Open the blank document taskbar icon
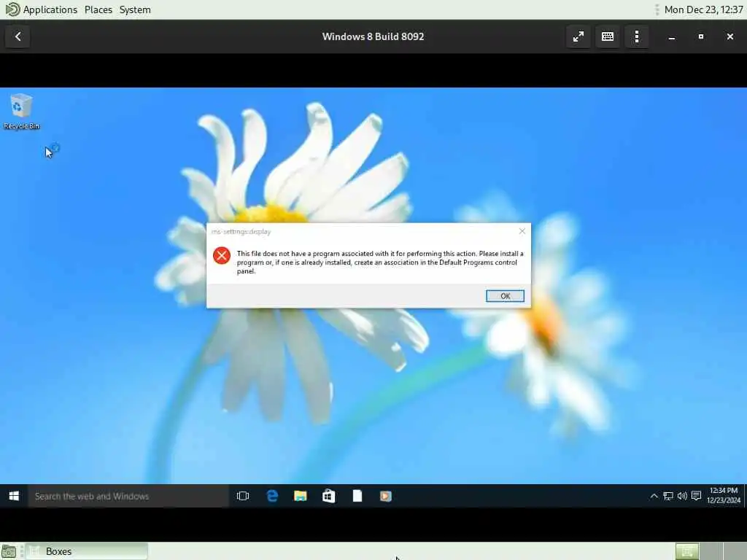Viewport: 747px width, 560px height. click(x=357, y=496)
